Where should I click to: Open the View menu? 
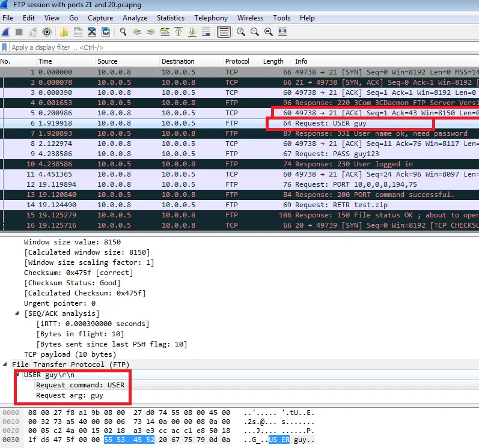[x=52, y=18]
